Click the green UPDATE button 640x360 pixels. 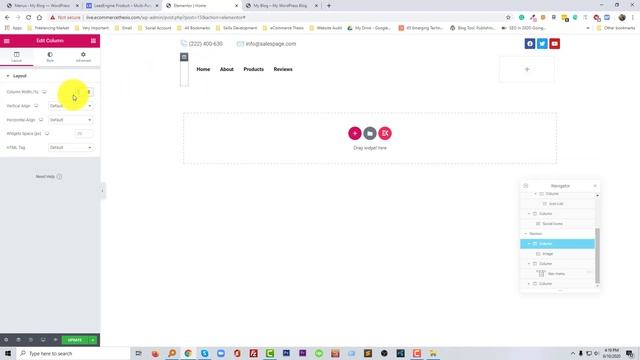coord(75,340)
